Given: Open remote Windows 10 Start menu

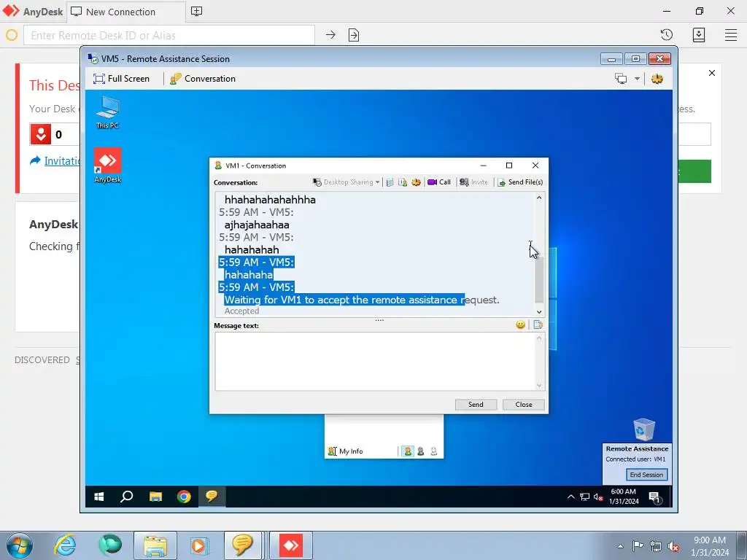Looking at the screenshot, I should pos(98,497).
